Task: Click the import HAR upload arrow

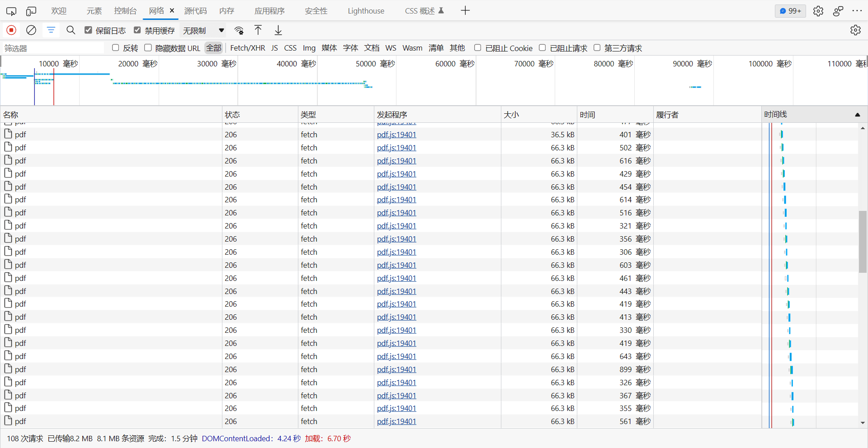Action: [258, 30]
